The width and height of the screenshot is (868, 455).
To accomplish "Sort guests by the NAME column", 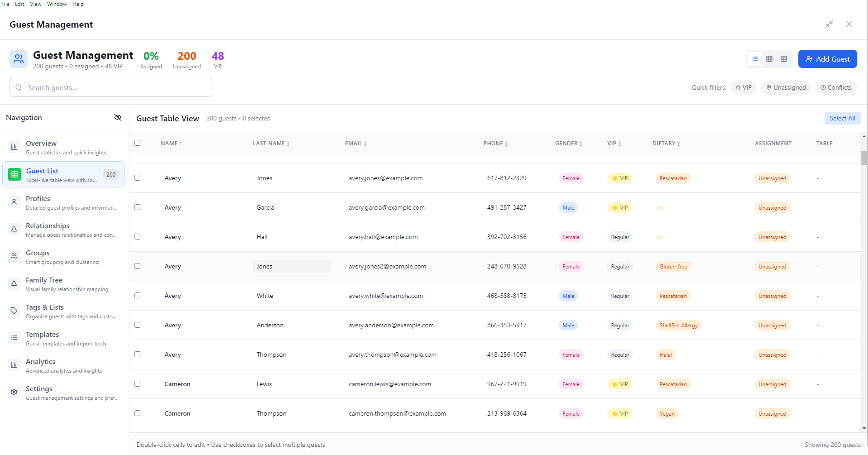I will [171, 143].
